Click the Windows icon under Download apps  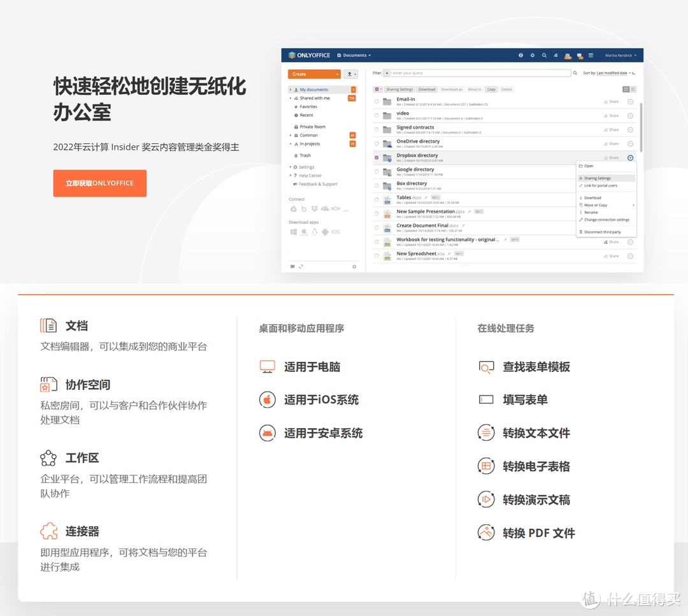click(x=293, y=232)
